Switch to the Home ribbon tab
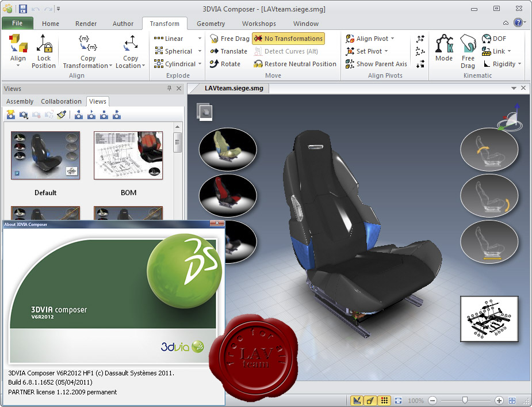The width and height of the screenshot is (532, 407). (51, 24)
